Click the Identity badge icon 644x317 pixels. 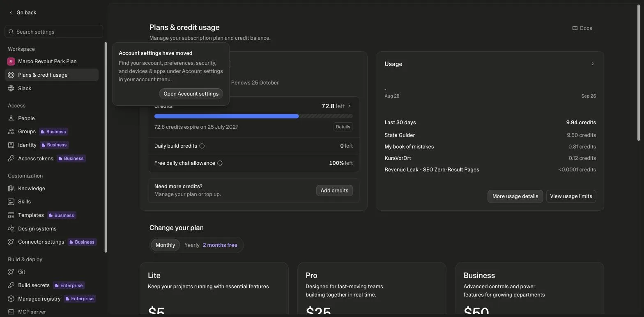[11, 145]
